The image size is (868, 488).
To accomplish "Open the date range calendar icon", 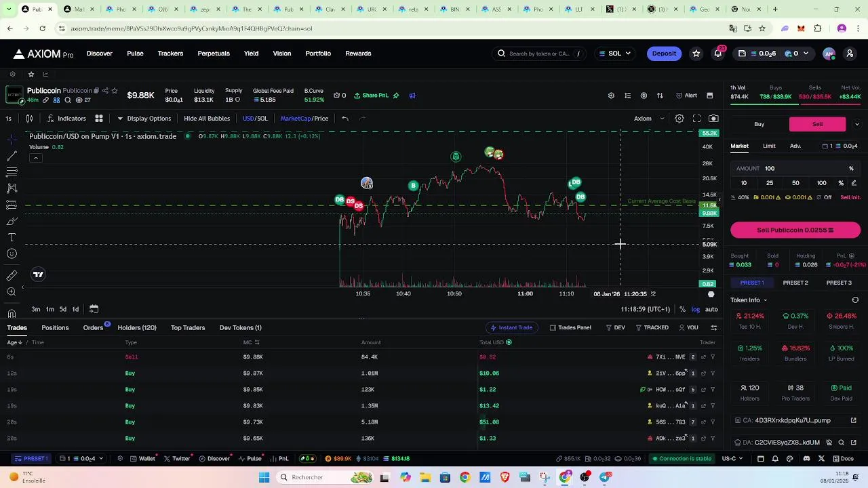I will point(94,309).
